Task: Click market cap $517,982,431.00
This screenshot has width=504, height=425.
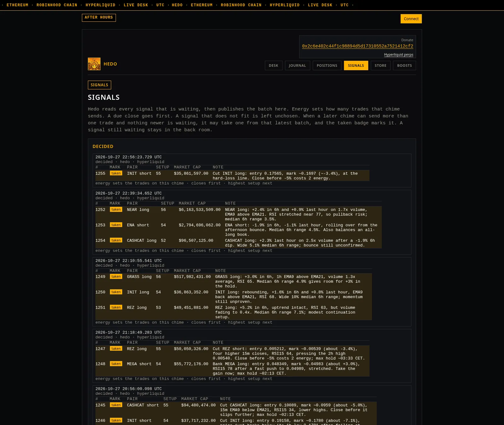Action: pos(192,277)
